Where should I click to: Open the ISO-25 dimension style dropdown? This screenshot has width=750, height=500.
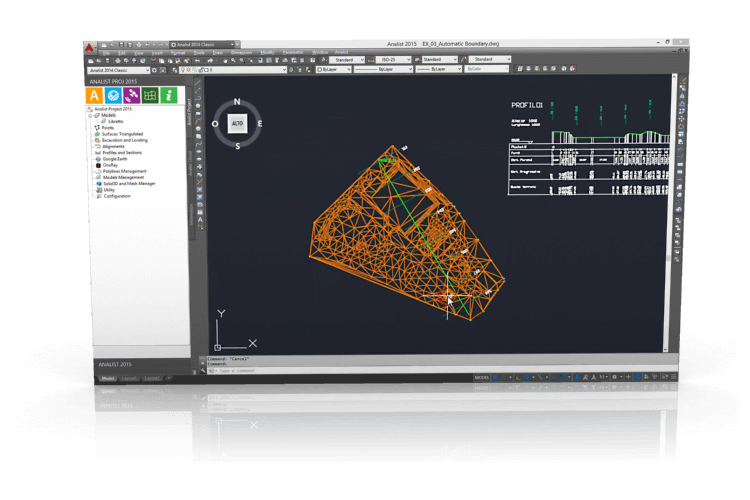point(394,60)
